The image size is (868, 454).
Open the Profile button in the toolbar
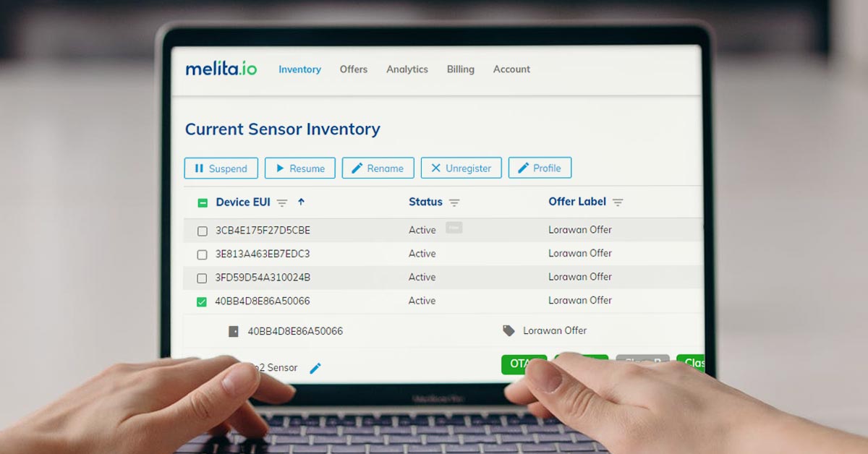pos(540,168)
